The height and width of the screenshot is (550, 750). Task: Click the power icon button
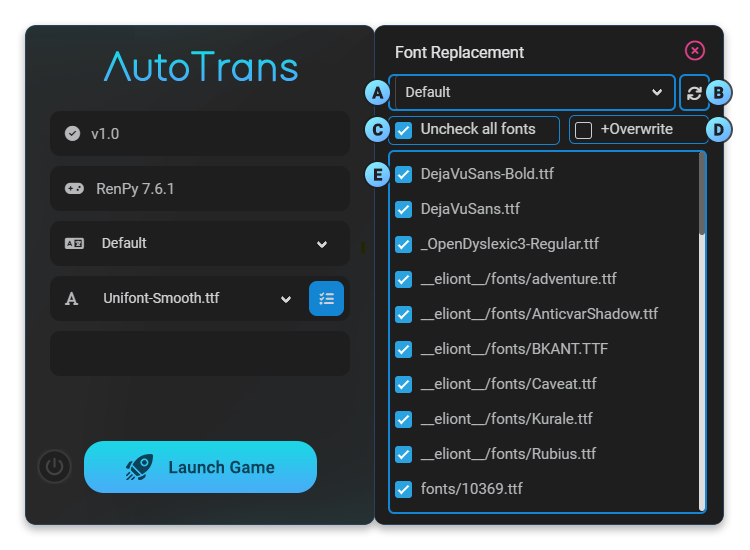pyautogui.click(x=55, y=467)
